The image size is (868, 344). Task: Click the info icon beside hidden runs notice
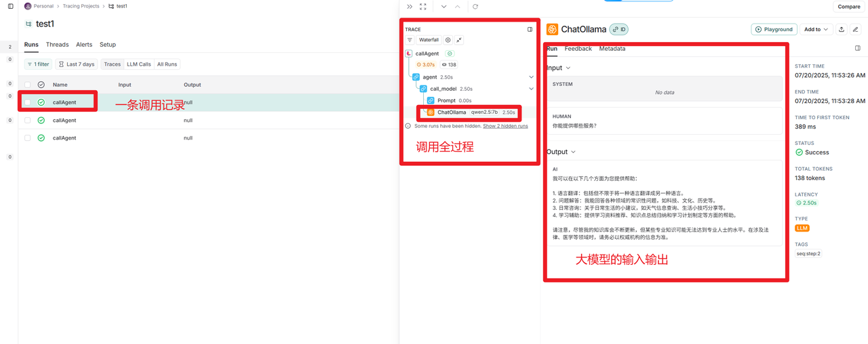pyautogui.click(x=408, y=126)
